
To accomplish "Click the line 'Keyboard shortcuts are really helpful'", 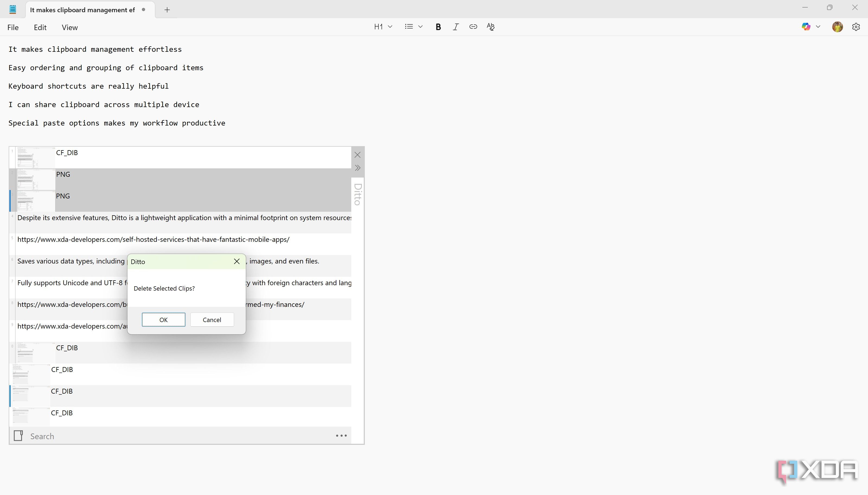I will click(x=88, y=86).
